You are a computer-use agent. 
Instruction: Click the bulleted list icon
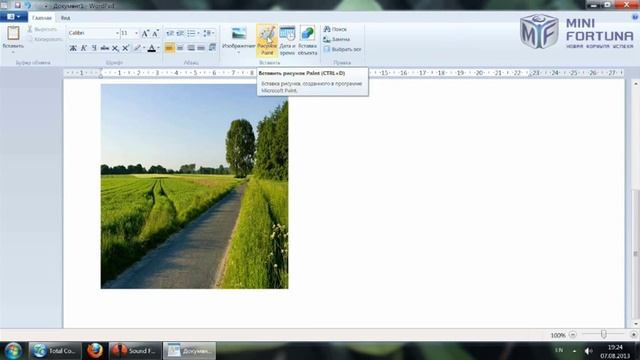pos(191,33)
